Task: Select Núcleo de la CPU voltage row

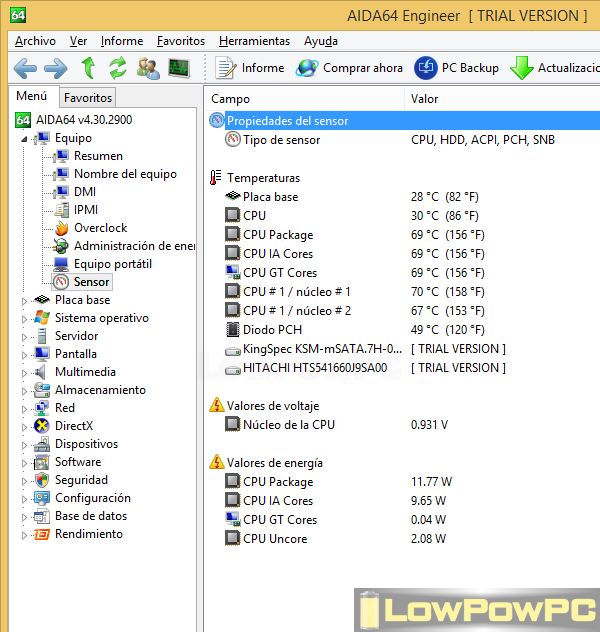Action: [404, 424]
